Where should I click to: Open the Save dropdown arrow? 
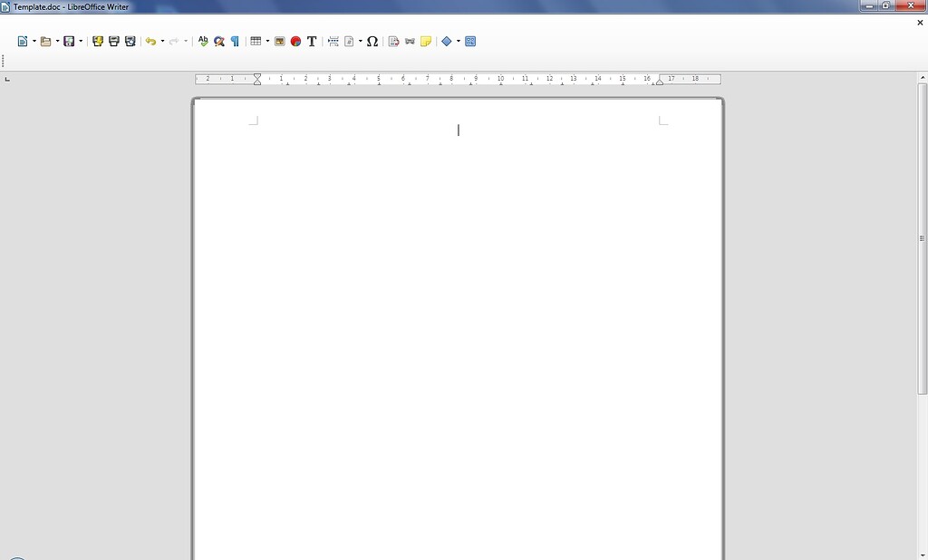(80, 41)
